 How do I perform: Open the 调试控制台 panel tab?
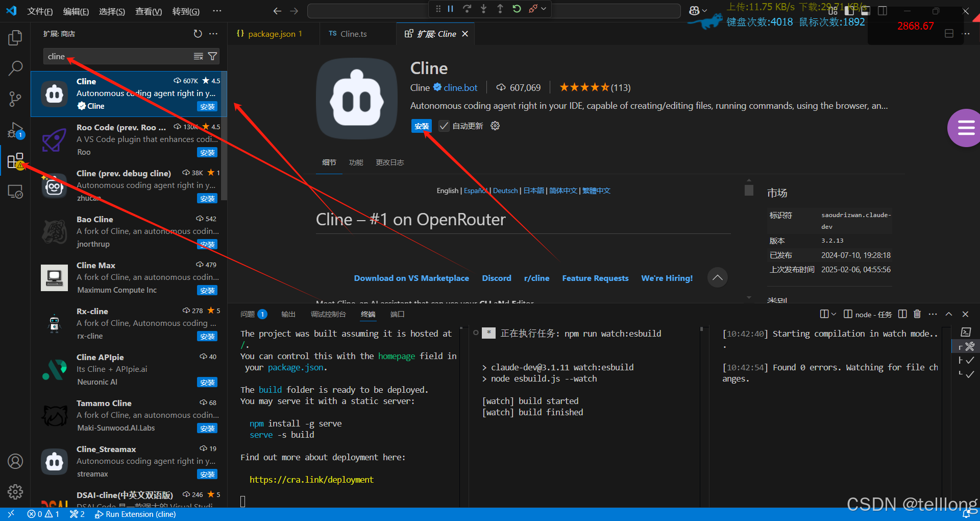tap(328, 314)
